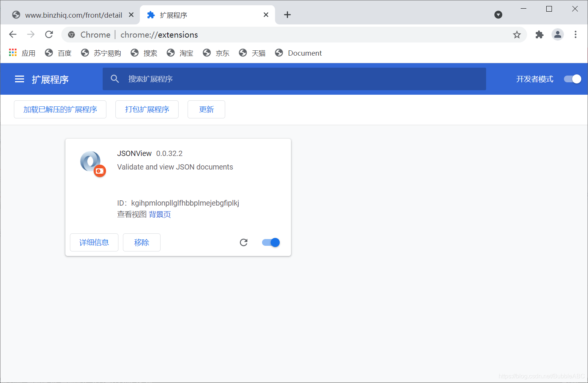Viewport: 588px width, 383px height.
Task: Click the 更新 button
Action: (x=206, y=109)
